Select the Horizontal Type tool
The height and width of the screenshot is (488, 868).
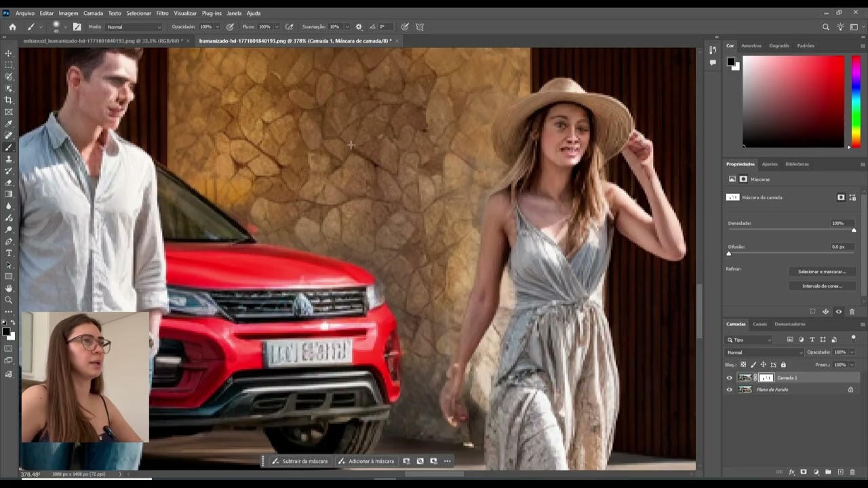[9, 253]
